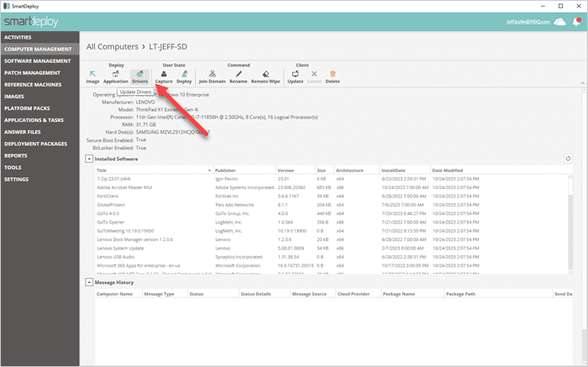Collapse the Message History section
The width and height of the screenshot is (588, 367).
click(x=89, y=282)
